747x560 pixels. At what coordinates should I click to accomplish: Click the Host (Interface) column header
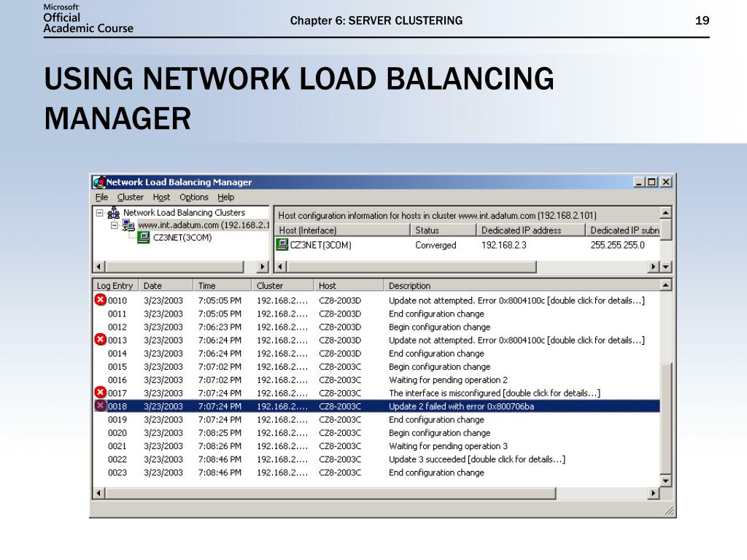point(342,230)
